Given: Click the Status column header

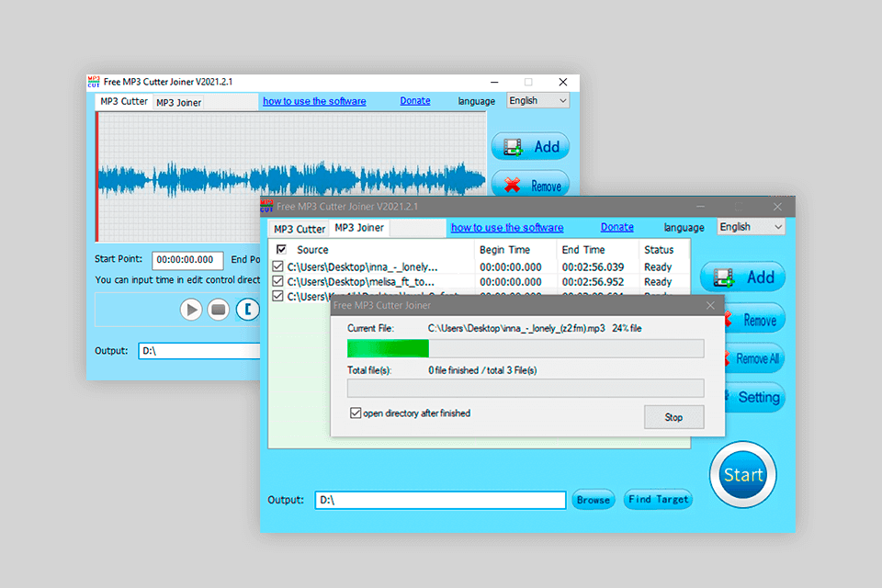Looking at the screenshot, I should click(x=659, y=249).
